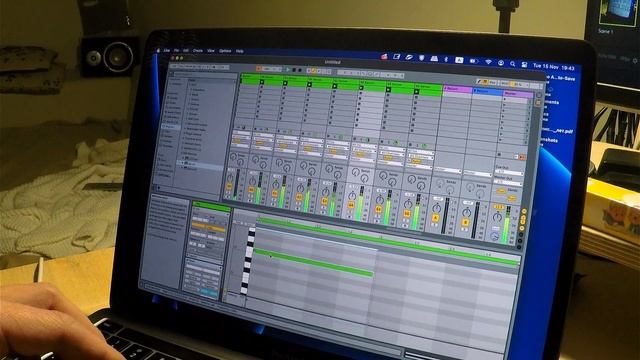640x360 pixels.
Task: Mute third track via its activator button
Action: (275, 193)
